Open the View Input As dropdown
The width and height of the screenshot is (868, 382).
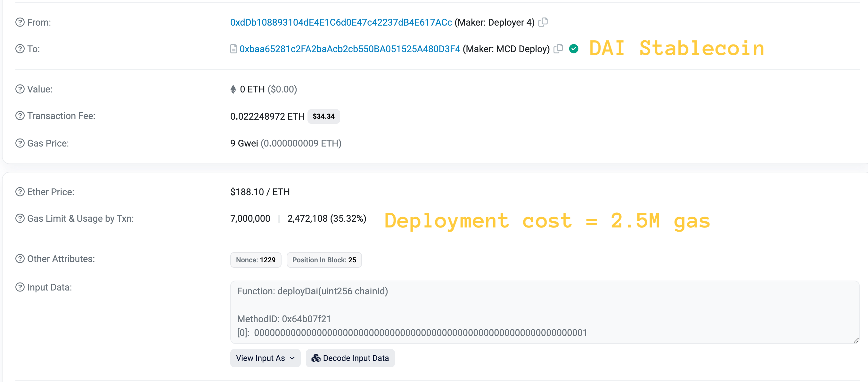point(265,358)
